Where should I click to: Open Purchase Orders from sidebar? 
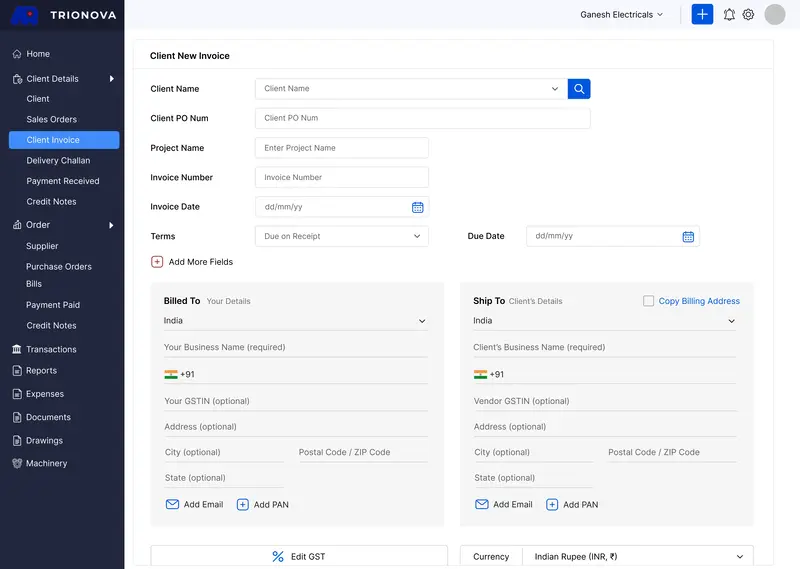[59, 267]
